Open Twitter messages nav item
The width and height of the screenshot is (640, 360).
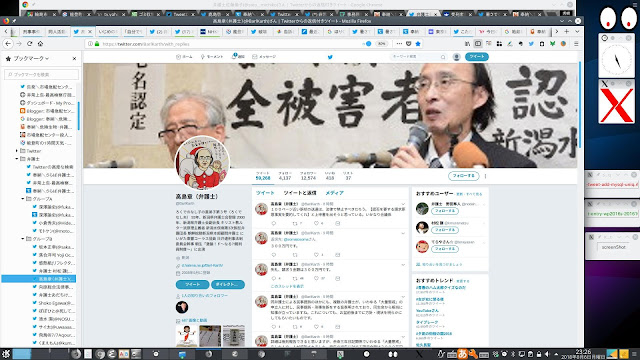point(264,57)
